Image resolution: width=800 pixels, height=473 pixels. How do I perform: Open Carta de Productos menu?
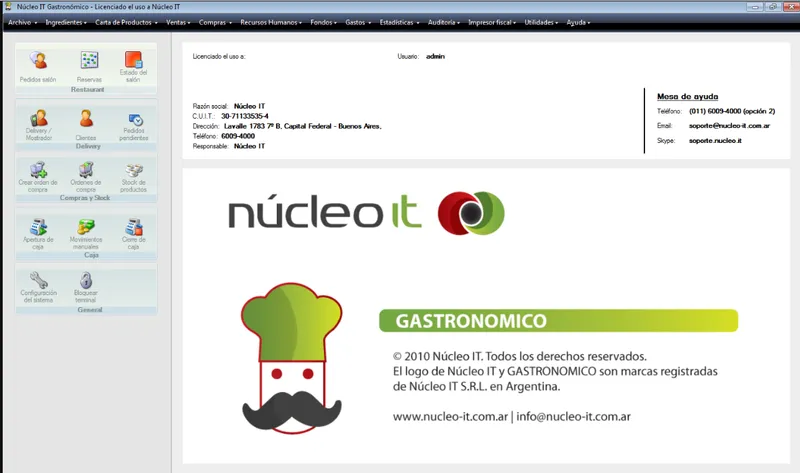click(126, 22)
